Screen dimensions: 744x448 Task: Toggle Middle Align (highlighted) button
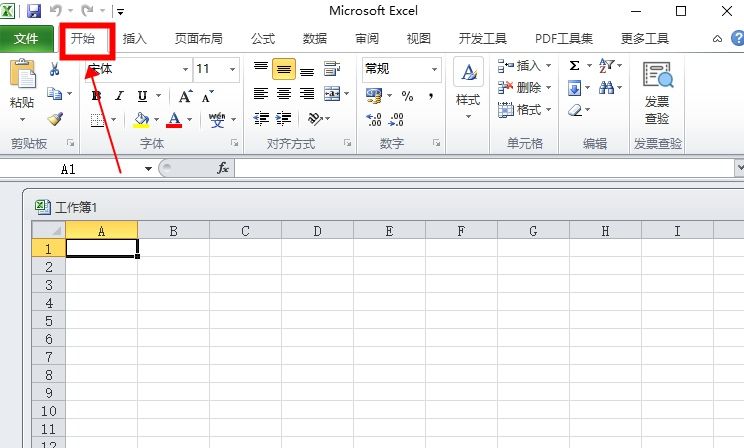coord(284,69)
